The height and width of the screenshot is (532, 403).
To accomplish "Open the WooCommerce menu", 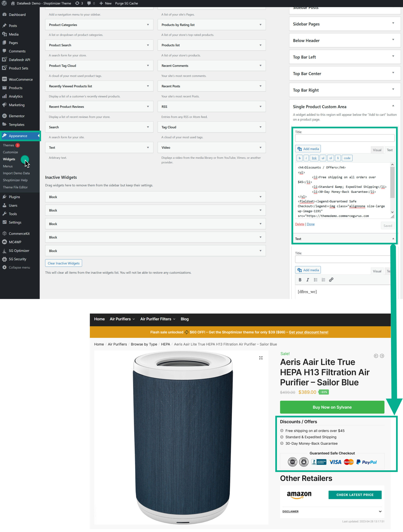I will point(21,79).
